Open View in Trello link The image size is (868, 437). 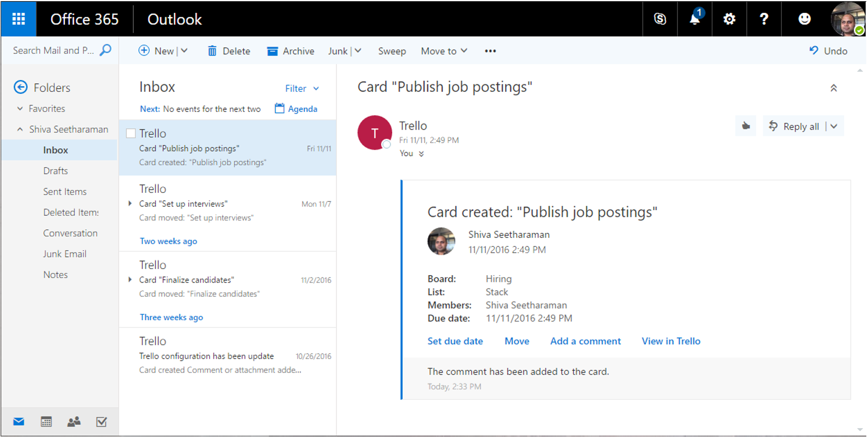pyautogui.click(x=671, y=341)
